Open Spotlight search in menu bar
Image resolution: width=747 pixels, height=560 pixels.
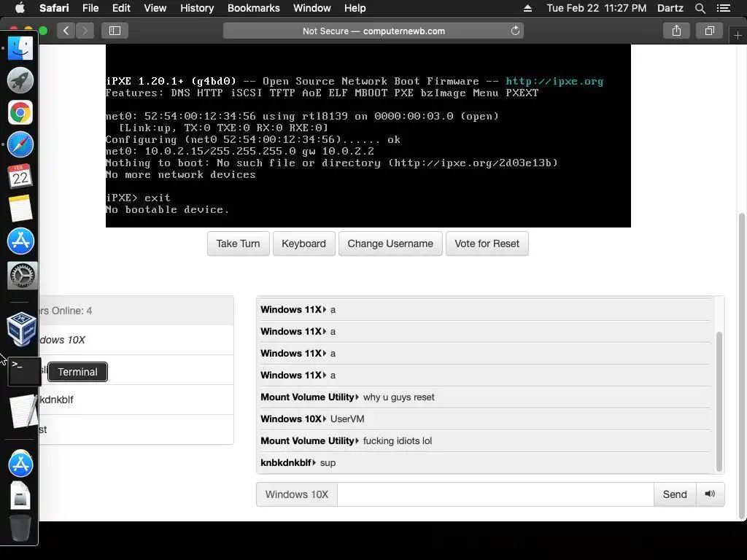pos(700,8)
